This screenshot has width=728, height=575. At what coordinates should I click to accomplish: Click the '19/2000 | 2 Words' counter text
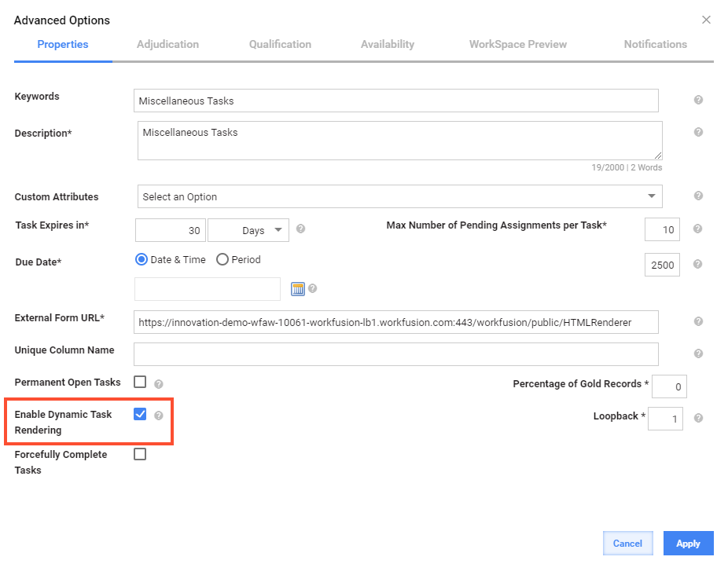click(x=627, y=167)
